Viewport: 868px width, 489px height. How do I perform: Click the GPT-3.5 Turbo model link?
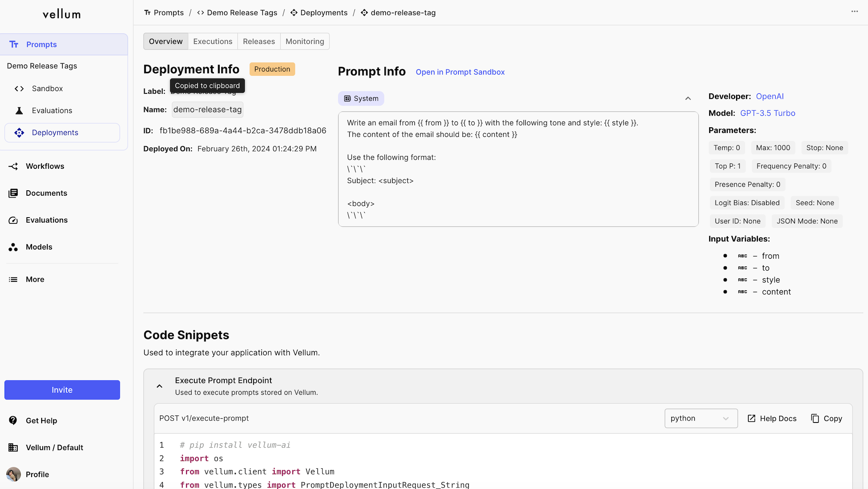(767, 113)
